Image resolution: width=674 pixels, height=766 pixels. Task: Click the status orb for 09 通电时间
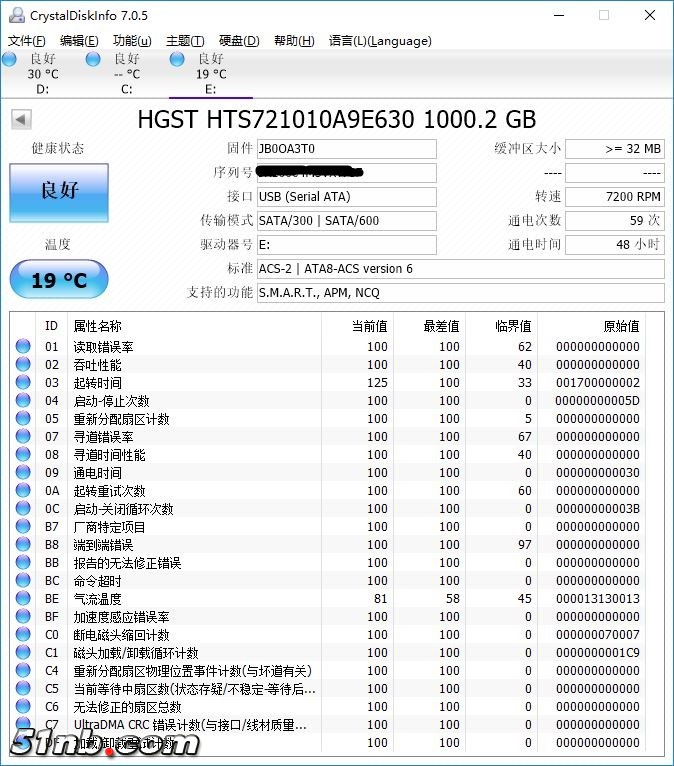[x=23, y=472]
